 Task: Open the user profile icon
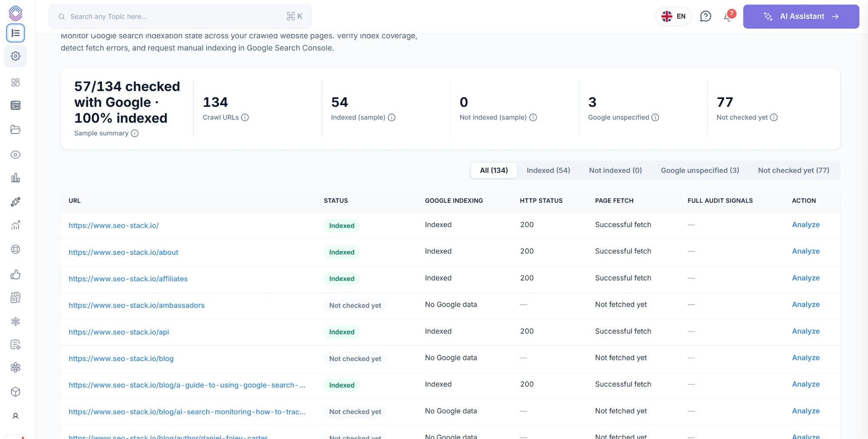point(16,416)
